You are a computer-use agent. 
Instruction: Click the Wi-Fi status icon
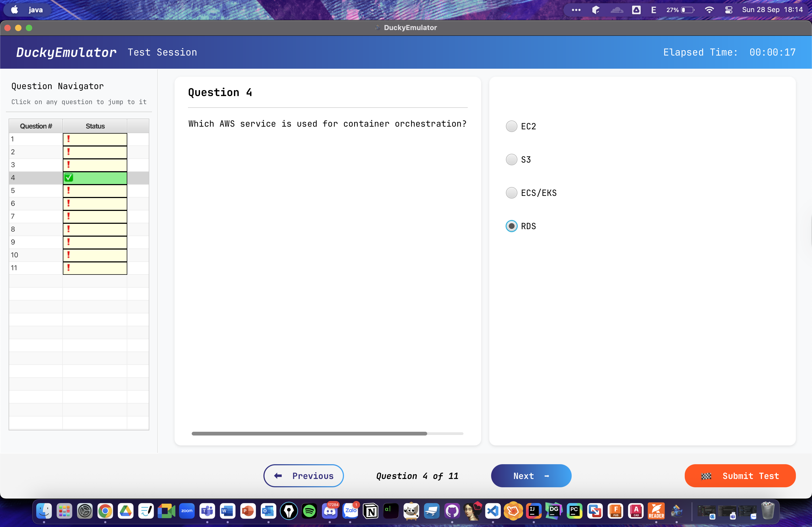click(709, 10)
